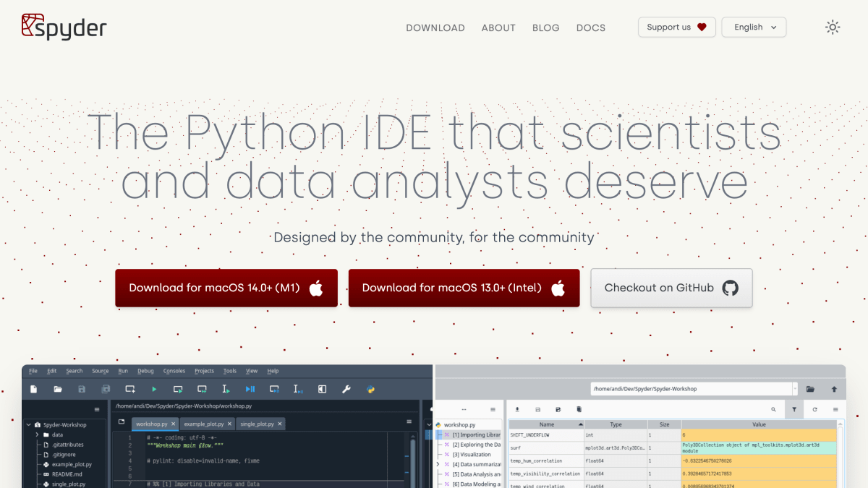
Task: Download Spyder for macOS 14.0+ (M1)
Action: click(226, 288)
